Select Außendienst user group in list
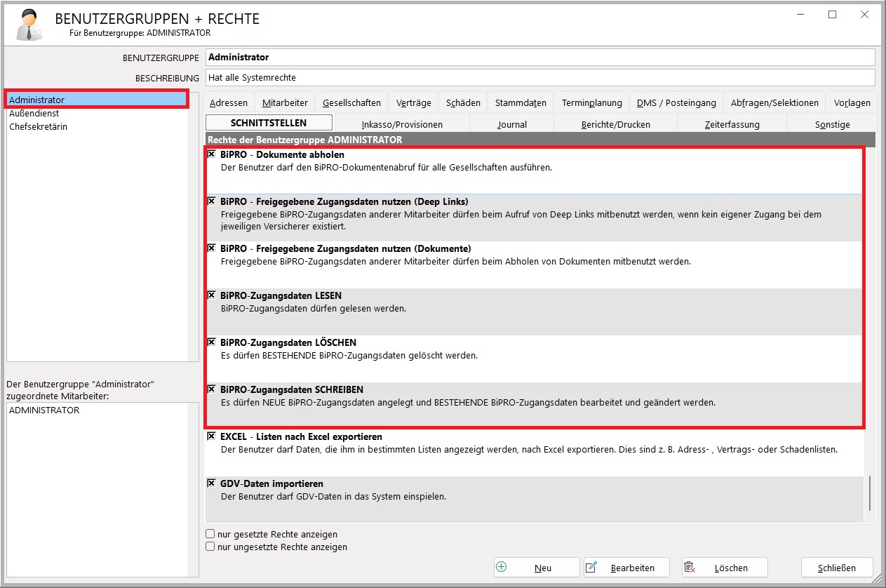 click(34, 113)
